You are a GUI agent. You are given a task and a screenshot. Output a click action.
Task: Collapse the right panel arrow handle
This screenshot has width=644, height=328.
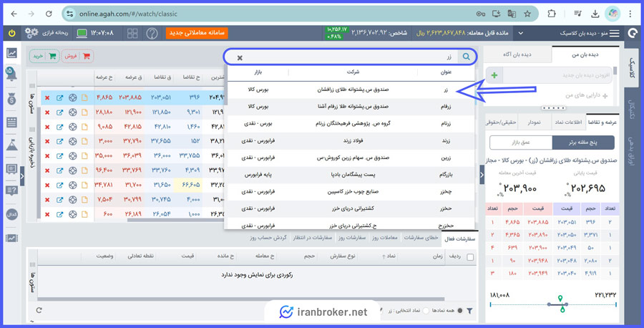[482, 175]
